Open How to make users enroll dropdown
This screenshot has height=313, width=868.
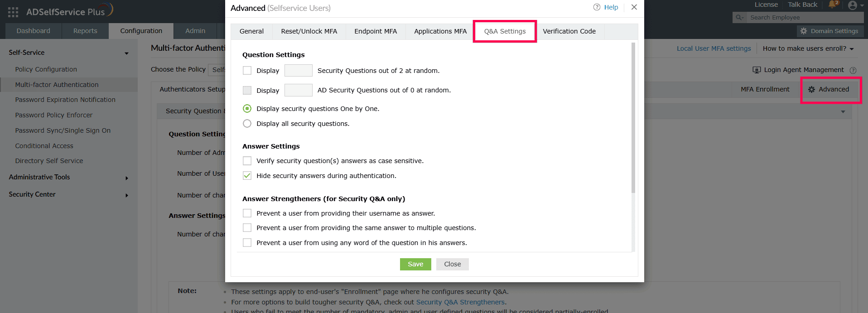pyautogui.click(x=808, y=48)
